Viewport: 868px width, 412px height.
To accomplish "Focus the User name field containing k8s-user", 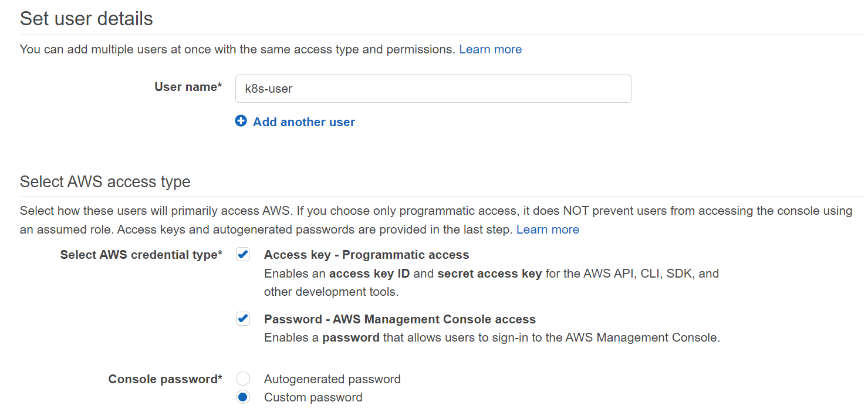I will (433, 89).
